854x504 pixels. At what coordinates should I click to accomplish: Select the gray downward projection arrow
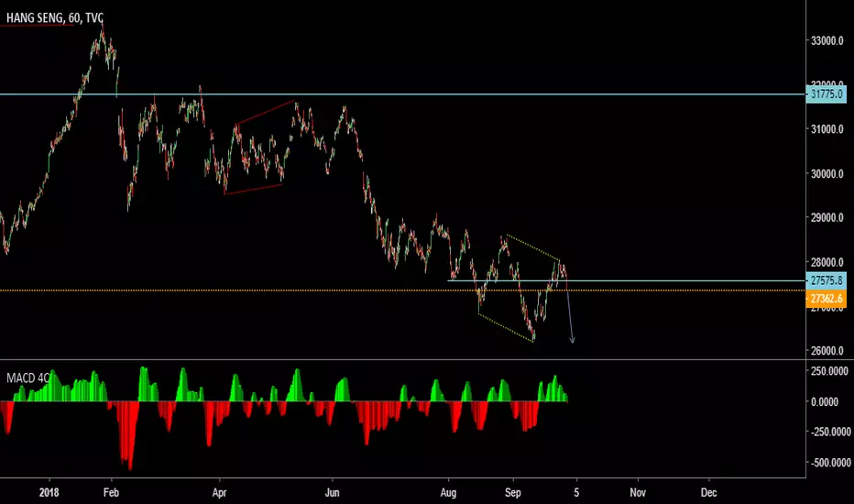pos(570,313)
